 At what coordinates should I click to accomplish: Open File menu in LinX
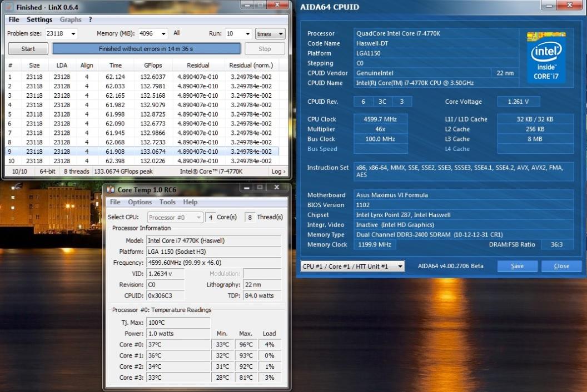(14, 19)
